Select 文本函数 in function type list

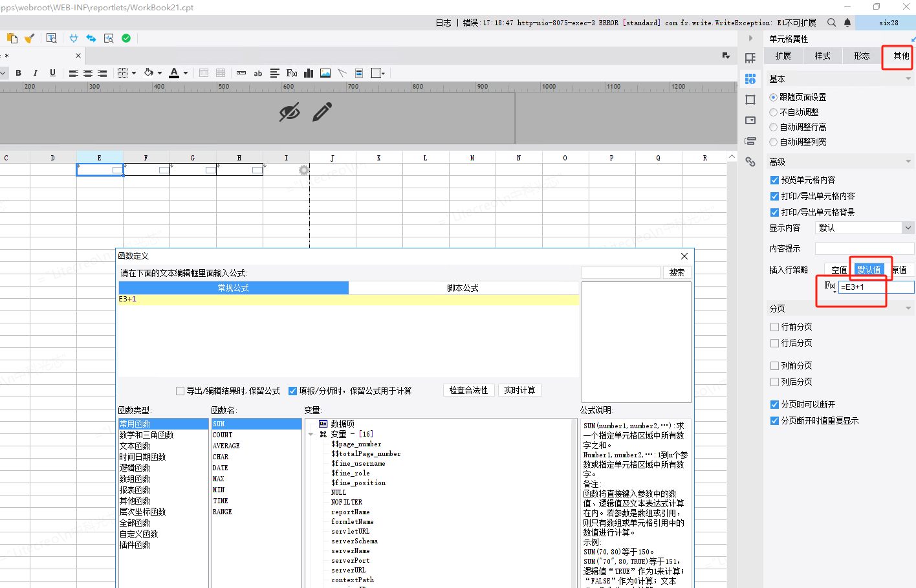[135, 446]
